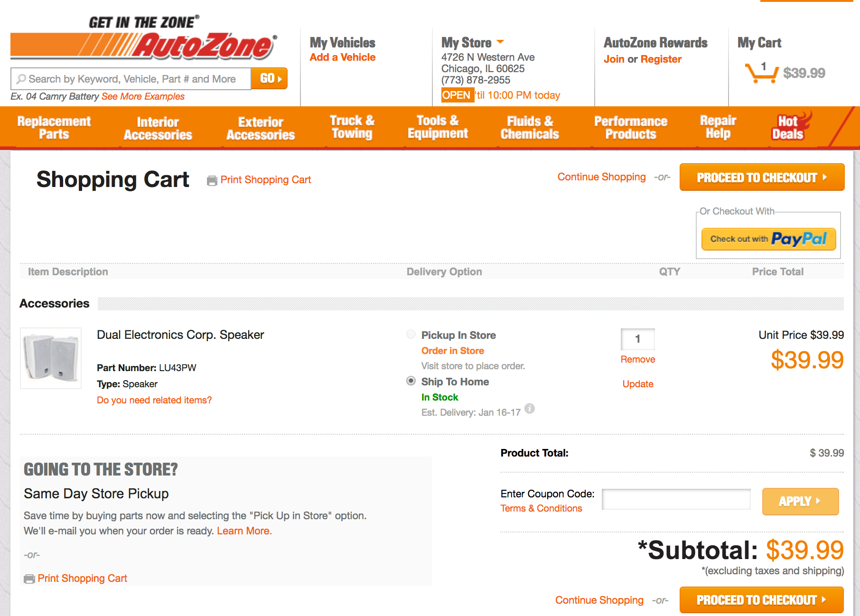Viewport: 860px width, 616px height.
Task: Click Remove link under quantity
Action: coord(637,359)
